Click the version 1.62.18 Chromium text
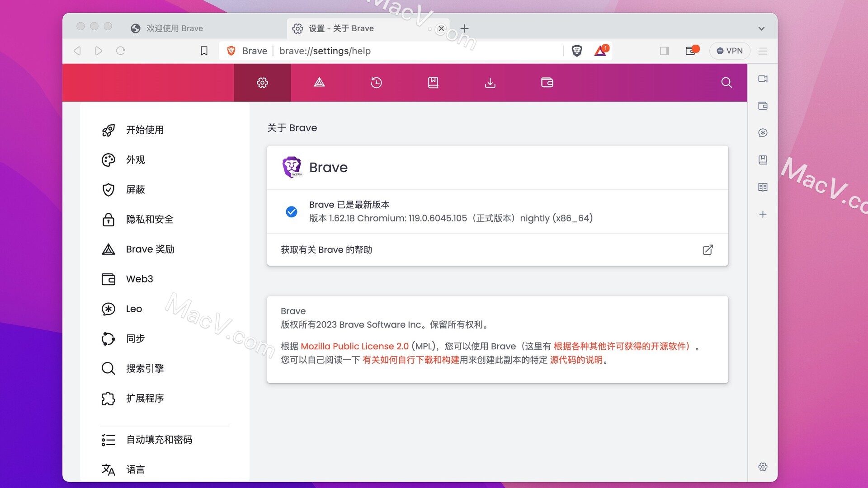 point(451,218)
